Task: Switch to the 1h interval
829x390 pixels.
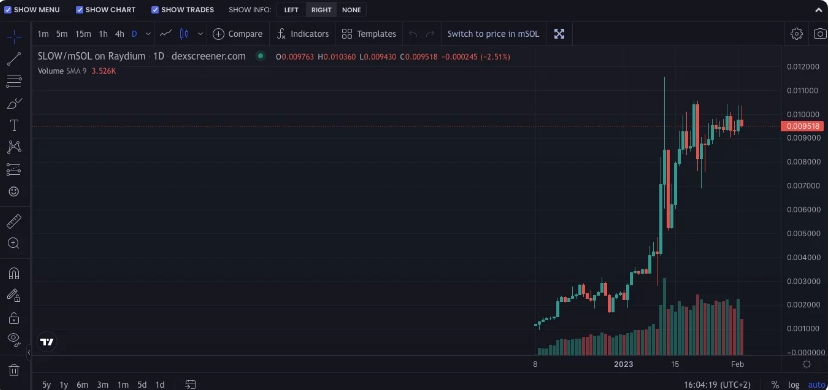Action: pos(103,34)
